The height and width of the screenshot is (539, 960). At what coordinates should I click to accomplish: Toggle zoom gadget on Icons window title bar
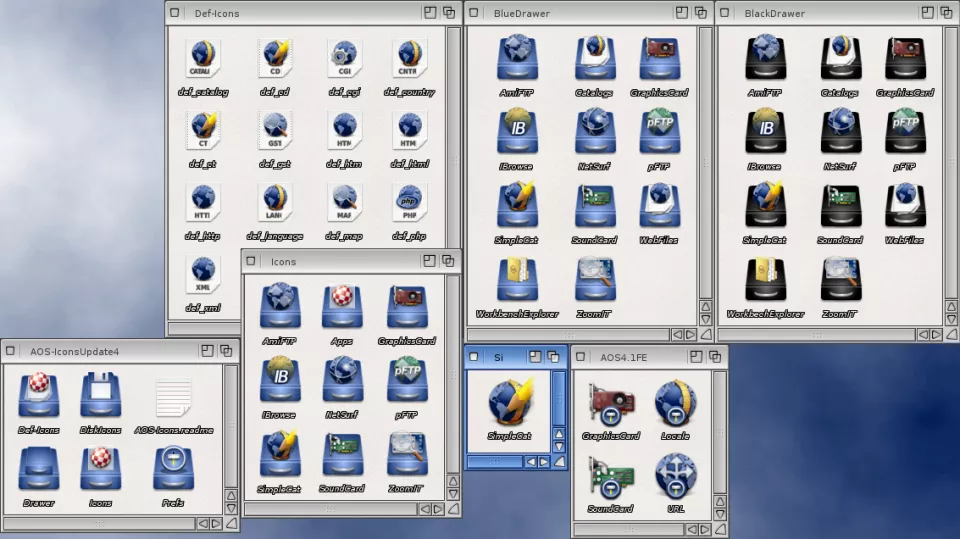pos(429,261)
